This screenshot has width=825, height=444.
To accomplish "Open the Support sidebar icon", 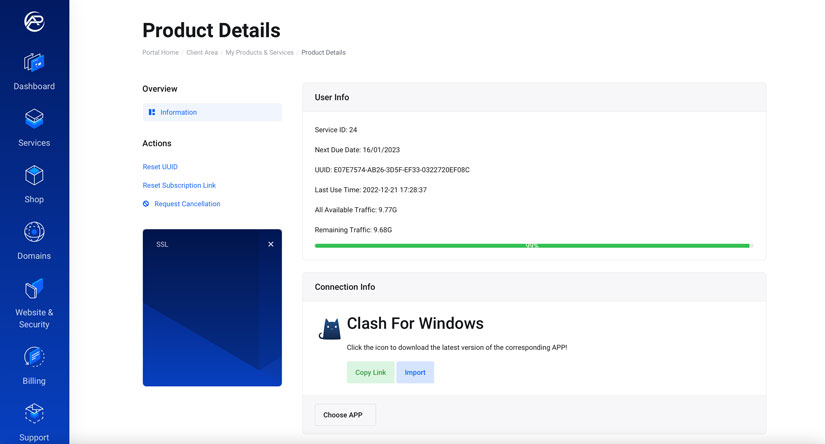I will point(34,414).
